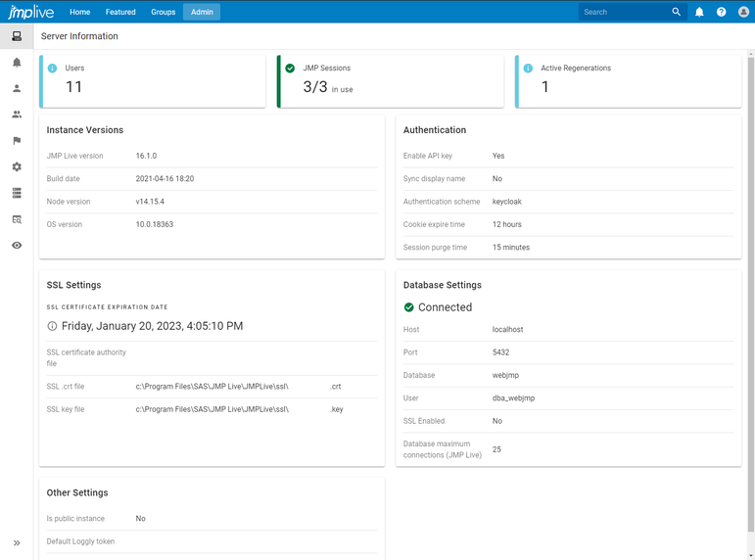755x560 pixels.
Task: Click the Instance Versions heading
Action: click(85, 130)
